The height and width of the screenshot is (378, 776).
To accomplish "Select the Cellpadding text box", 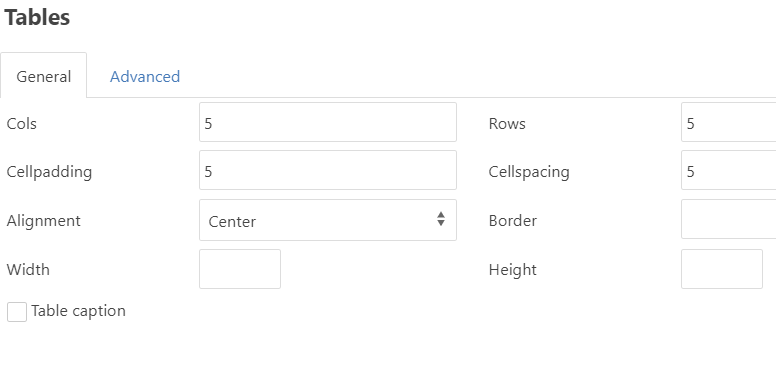I will [328, 170].
